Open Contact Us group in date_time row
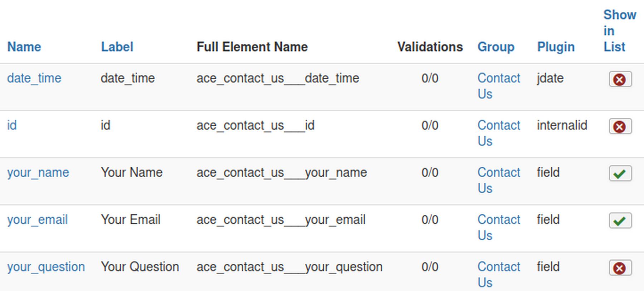Image resolution: width=644 pixels, height=291 pixels. tap(499, 86)
